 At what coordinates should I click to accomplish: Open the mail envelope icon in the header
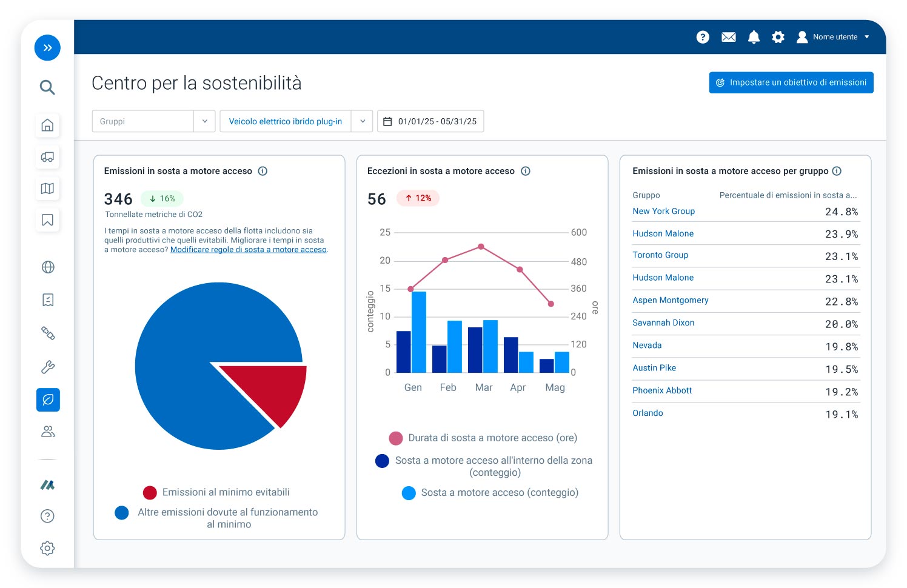[x=728, y=37]
